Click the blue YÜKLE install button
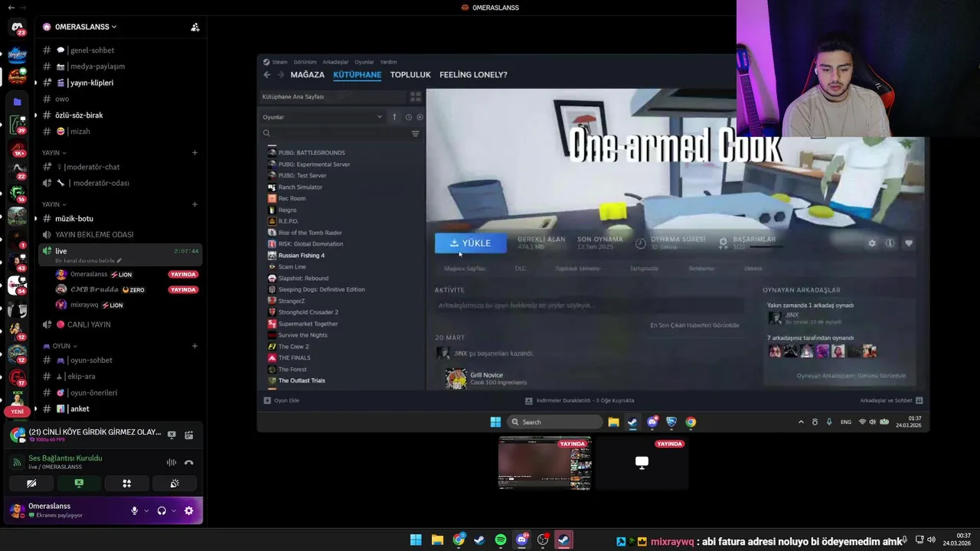The image size is (980, 551). point(471,243)
